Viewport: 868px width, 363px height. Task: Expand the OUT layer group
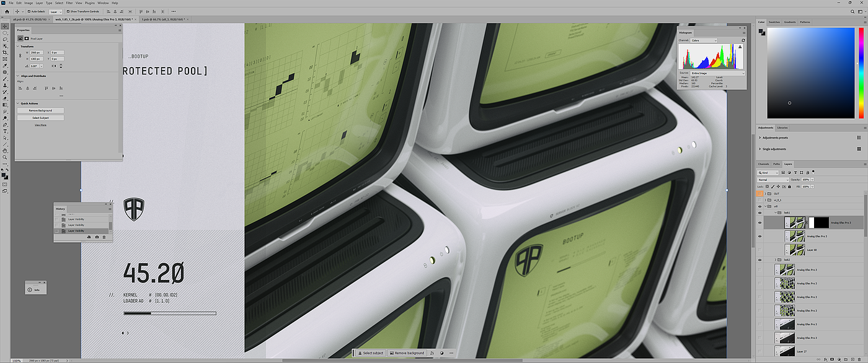[x=765, y=193]
